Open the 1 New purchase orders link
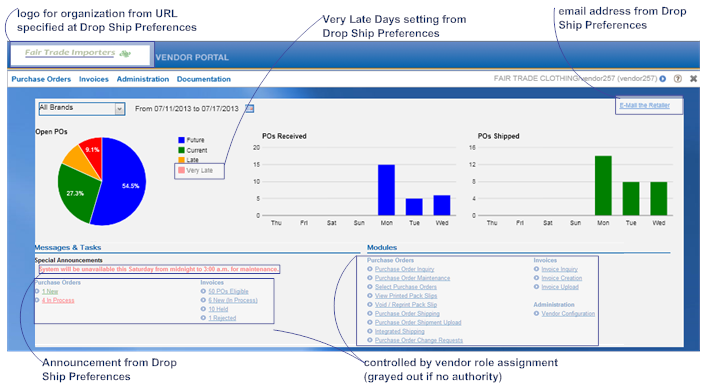The width and height of the screenshot is (704, 389). pyautogui.click(x=50, y=292)
